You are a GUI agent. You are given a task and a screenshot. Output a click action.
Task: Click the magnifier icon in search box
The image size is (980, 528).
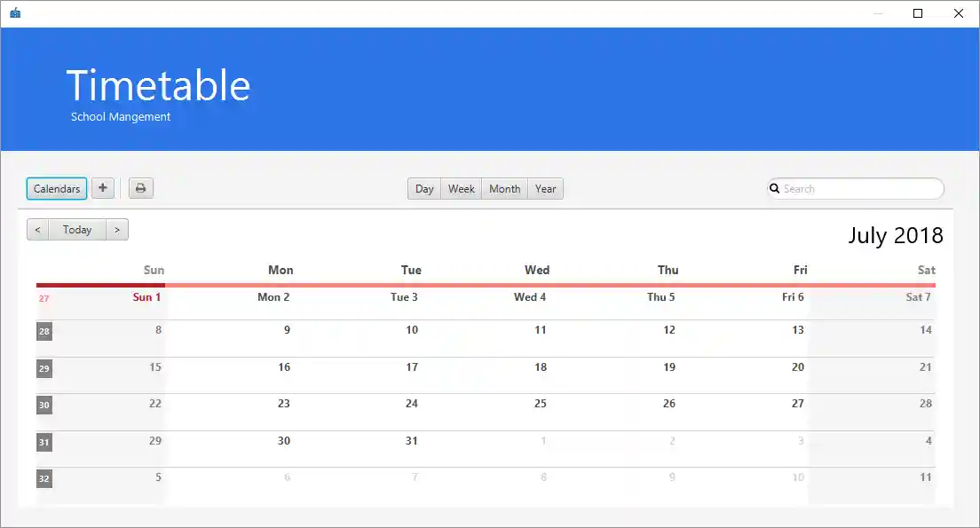(775, 188)
